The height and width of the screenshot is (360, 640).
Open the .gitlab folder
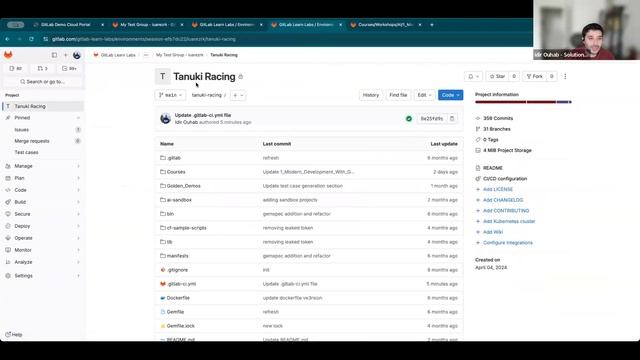[173, 158]
